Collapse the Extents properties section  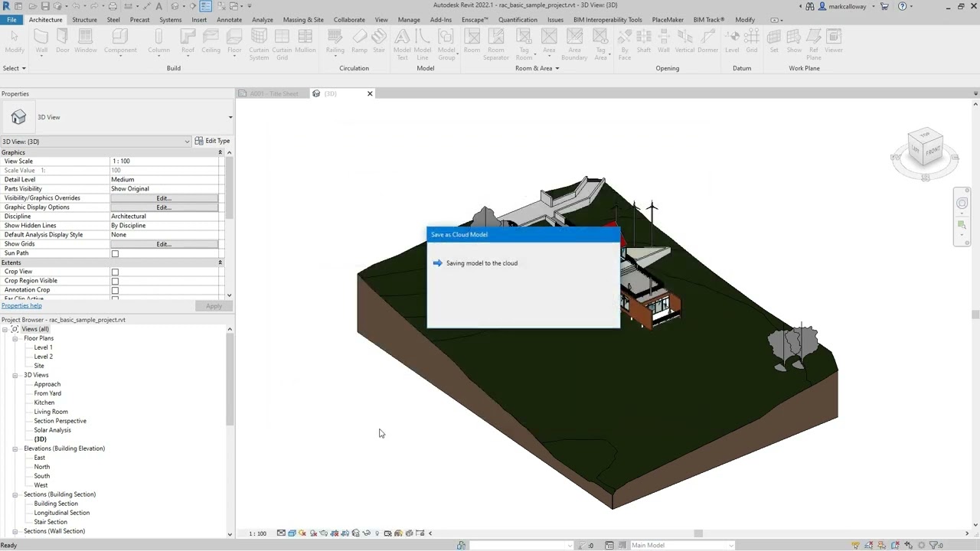220,262
